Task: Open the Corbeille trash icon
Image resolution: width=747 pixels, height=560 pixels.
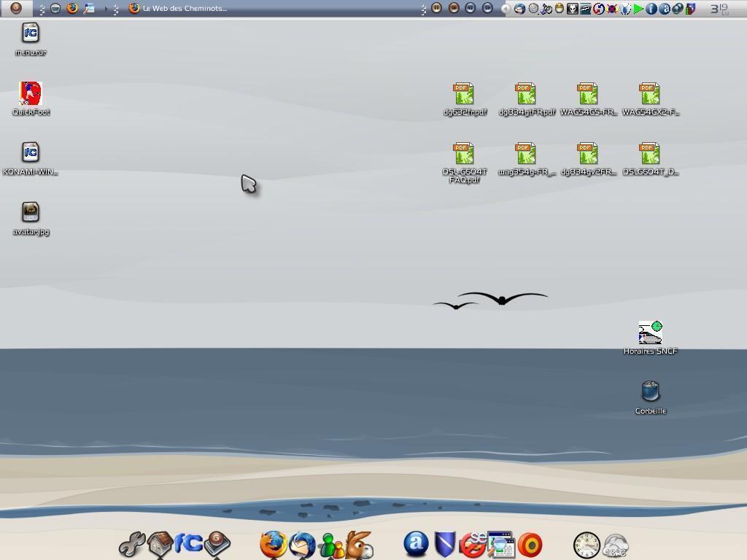Action: (650, 392)
